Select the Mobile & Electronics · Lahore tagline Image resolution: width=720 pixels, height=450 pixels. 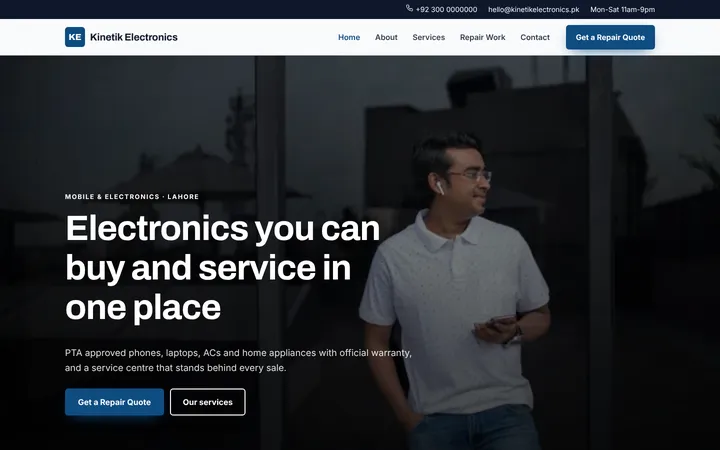tap(132, 197)
